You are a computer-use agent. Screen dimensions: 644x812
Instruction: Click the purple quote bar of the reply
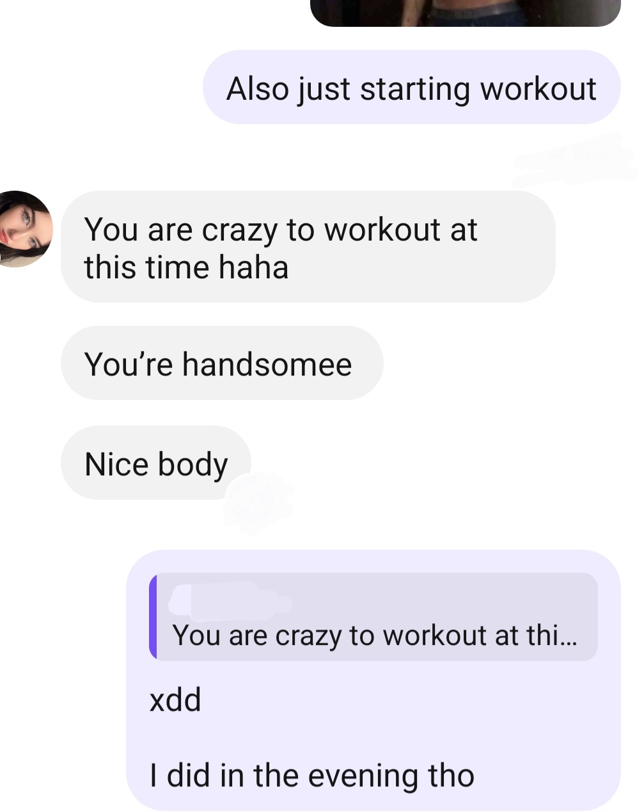pos(153,617)
